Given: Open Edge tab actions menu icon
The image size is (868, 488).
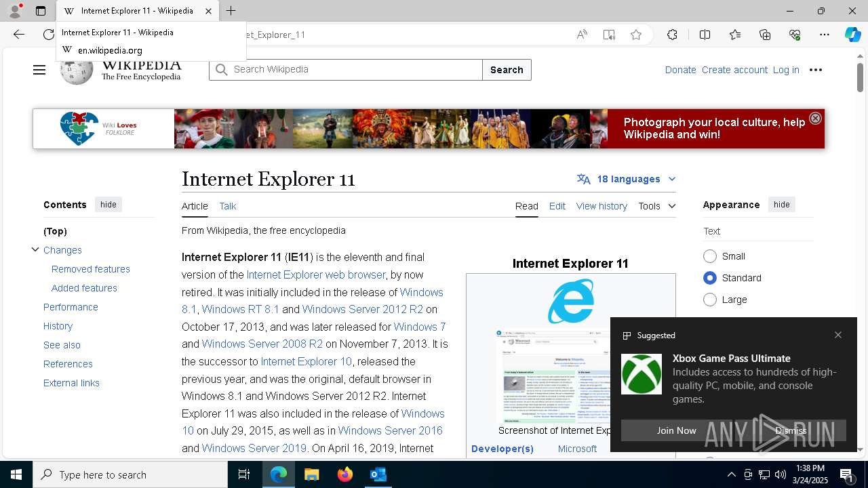Looking at the screenshot, I should [x=41, y=11].
